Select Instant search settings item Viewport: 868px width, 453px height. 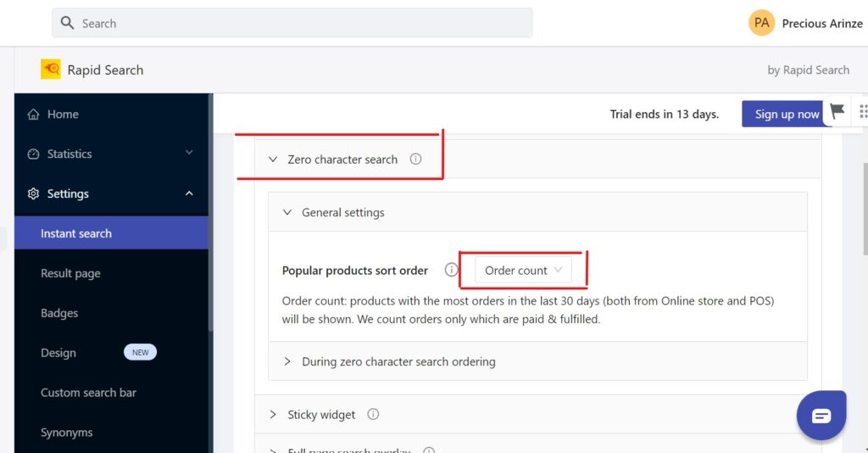point(111,233)
